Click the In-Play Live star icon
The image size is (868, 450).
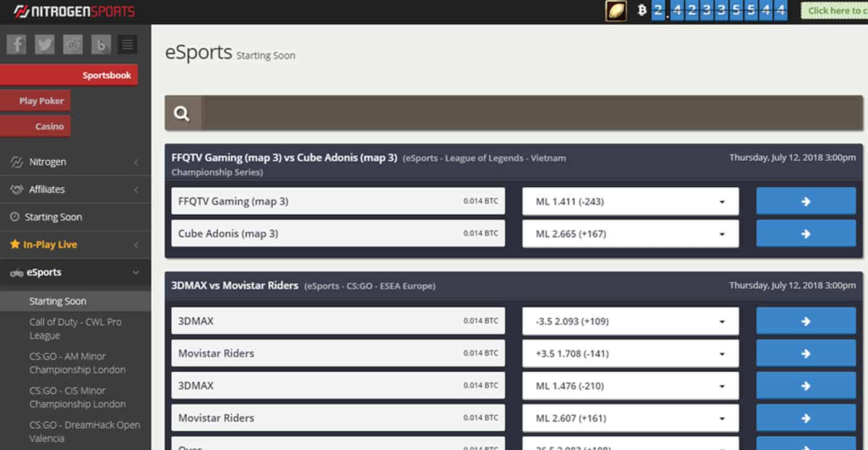[x=15, y=245]
